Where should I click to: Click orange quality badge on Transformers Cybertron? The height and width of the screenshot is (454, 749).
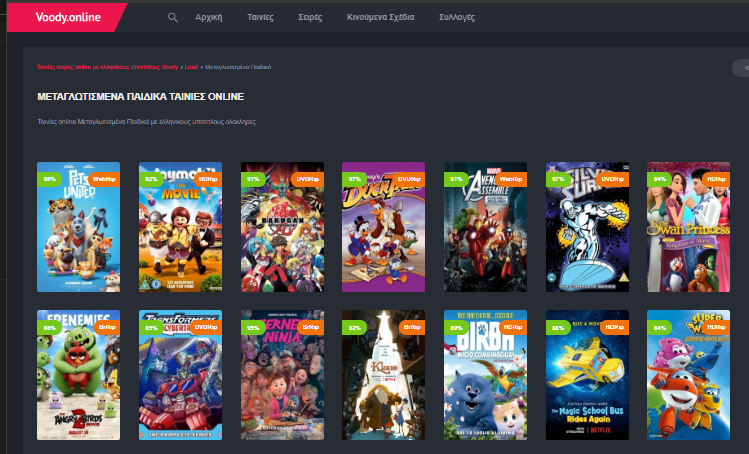coord(206,327)
